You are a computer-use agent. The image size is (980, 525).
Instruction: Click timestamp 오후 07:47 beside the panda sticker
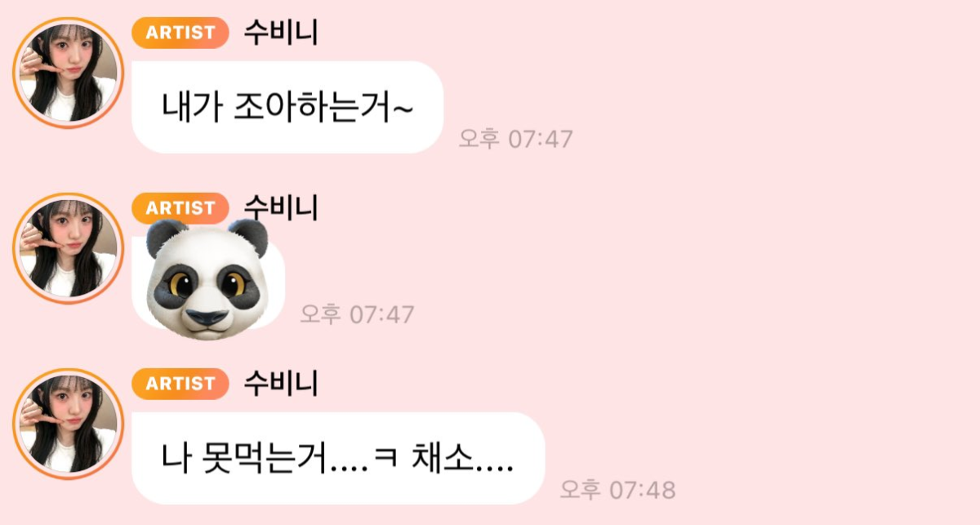(x=357, y=314)
